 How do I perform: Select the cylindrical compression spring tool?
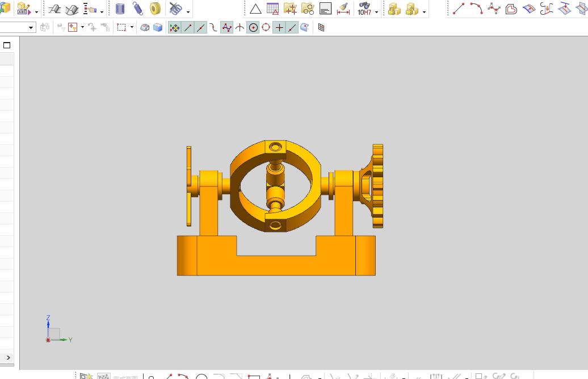pyautogui.click(x=120, y=9)
